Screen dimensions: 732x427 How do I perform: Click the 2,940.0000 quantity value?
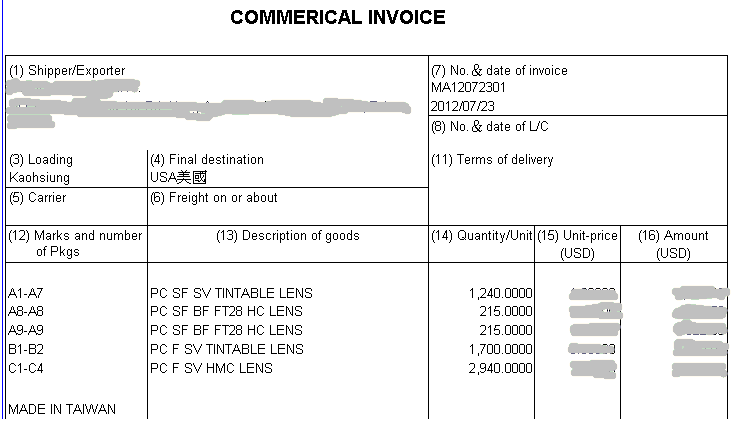point(500,369)
